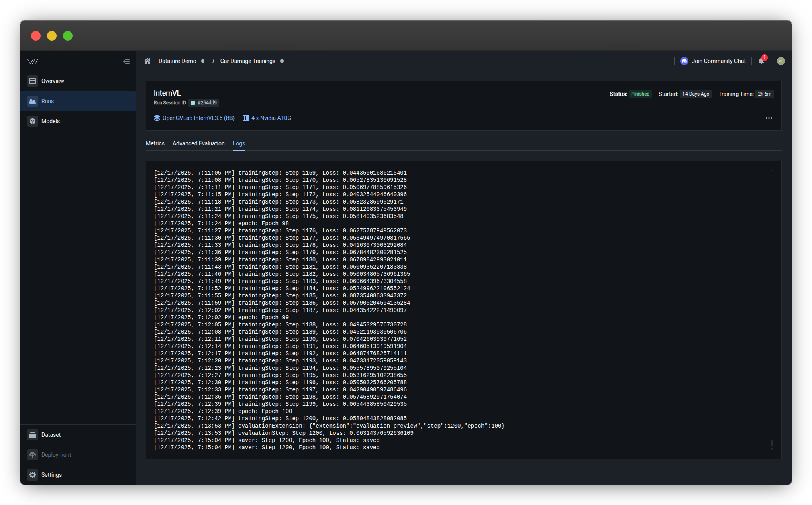This screenshot has width=812, height=505.
Task: Click the run session color swatch
Action: [x=193, y=103]
